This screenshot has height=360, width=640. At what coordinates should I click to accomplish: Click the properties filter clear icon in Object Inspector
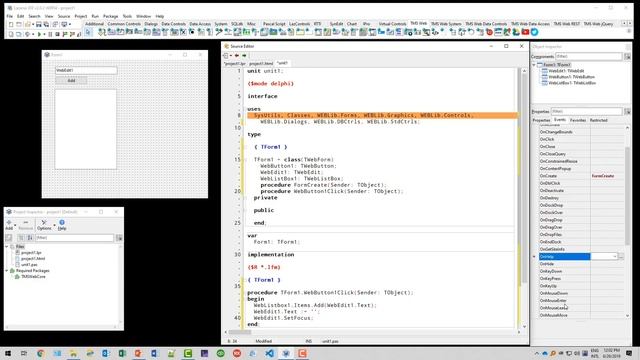point(627,111)
